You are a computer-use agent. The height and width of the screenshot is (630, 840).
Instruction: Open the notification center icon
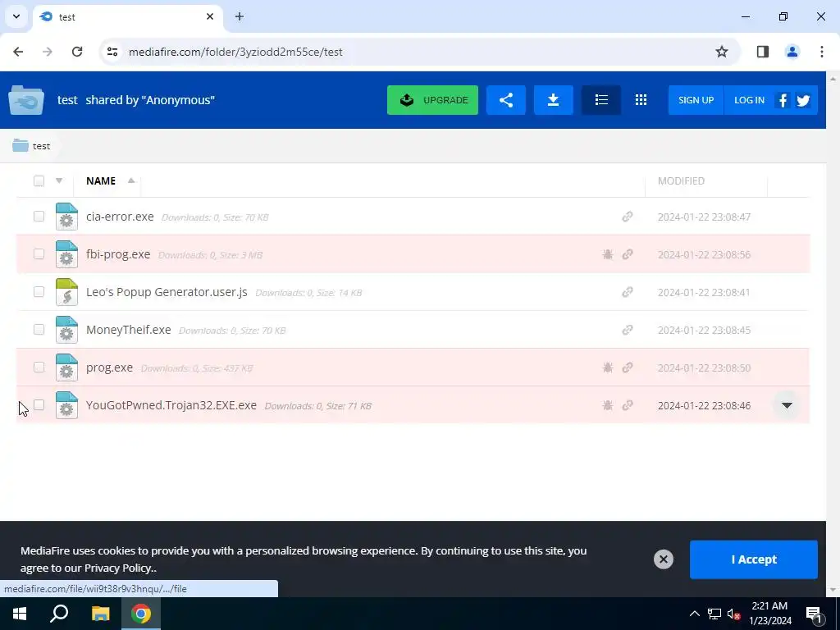pyautogui.click(x=813, y=614)
